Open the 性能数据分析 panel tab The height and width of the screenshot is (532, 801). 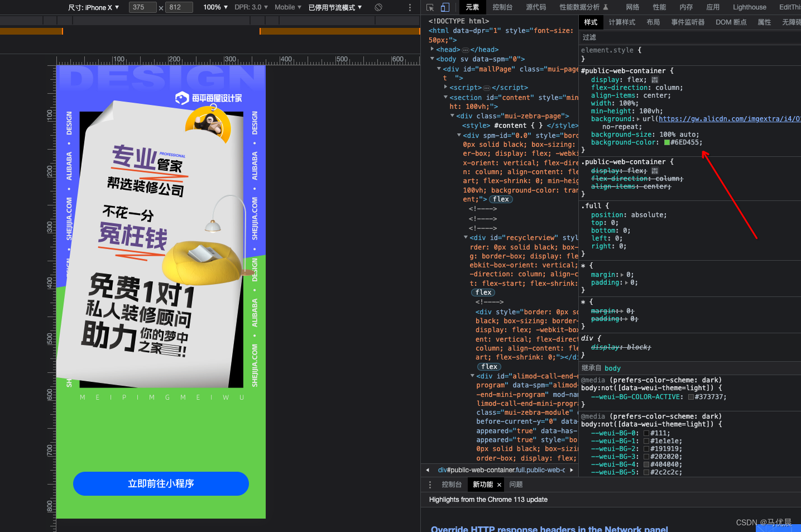coord(584,7)
